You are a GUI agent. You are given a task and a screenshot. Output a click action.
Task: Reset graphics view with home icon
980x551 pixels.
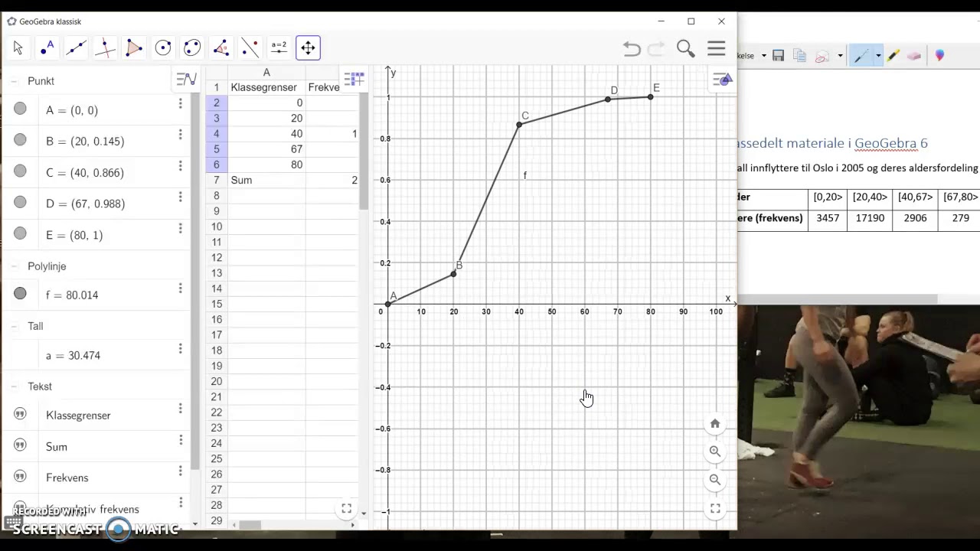[x=715, y=424]
